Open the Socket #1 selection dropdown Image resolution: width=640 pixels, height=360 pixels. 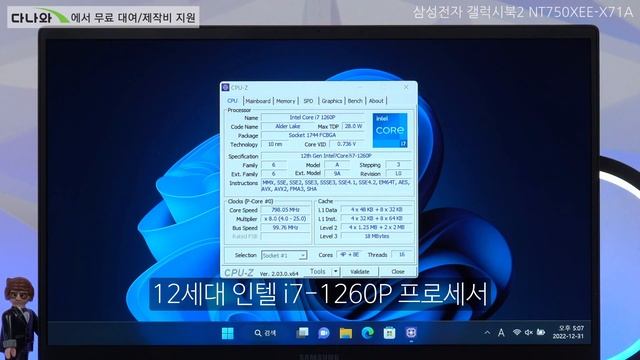click(284, 256)
